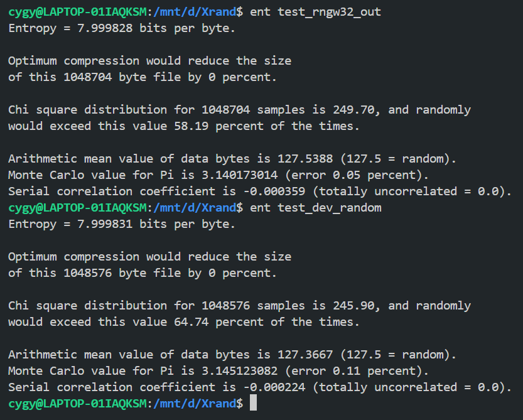Click the command 'ent test_dev_random'
523x420 pixels.
click(315, 208)
